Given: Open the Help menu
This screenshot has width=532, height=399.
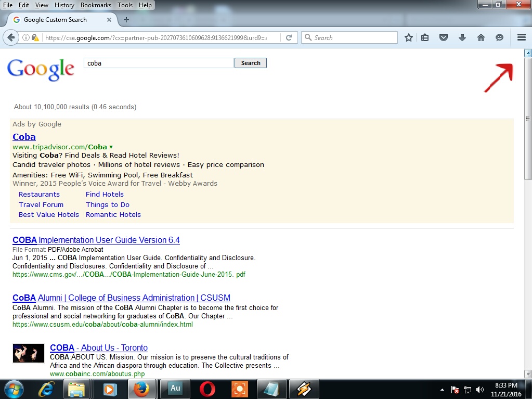Looking at the screenshot, I should tap(145, 5).
